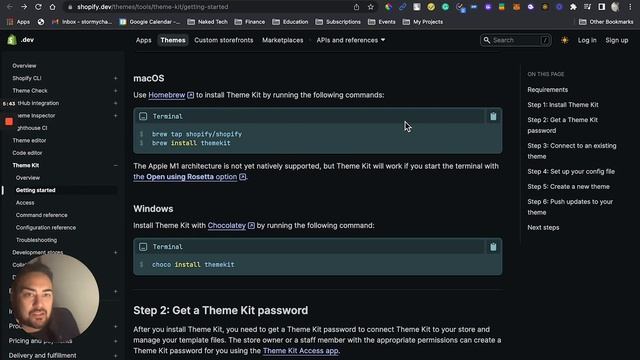640x360 pixels.
Task: Open the media control playlist icon
Action: [x=587, y=7]
